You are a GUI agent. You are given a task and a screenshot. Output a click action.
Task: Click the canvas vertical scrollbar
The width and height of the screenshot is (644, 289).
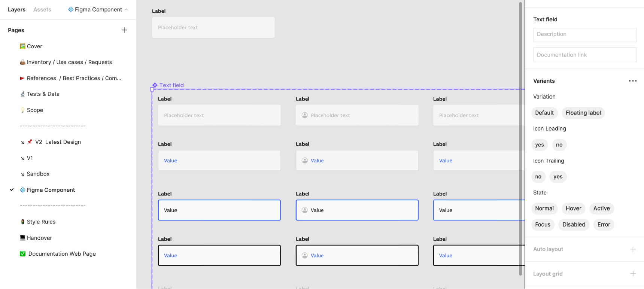[520, 139]
